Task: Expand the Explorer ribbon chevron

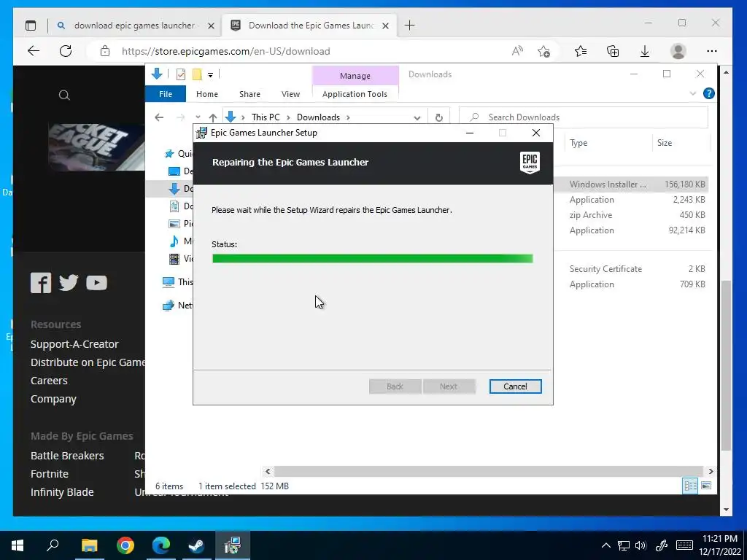Action: coord(693,94)
